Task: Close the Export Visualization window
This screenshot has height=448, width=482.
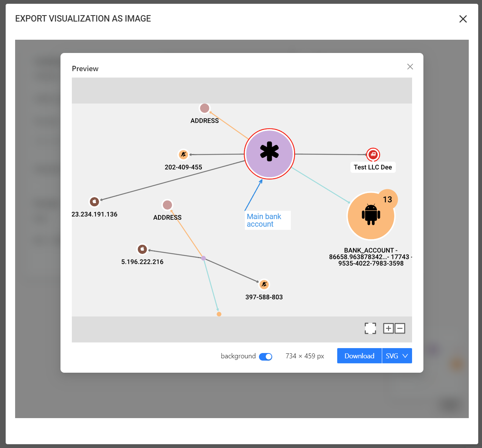Action: pyautogui.click(x=463, y=19)
